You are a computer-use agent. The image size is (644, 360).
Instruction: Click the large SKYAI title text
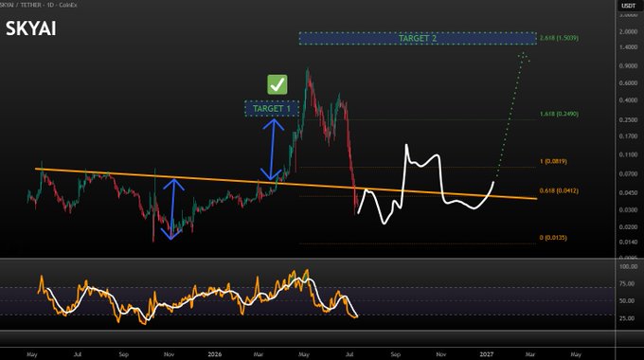coord(31,28)
